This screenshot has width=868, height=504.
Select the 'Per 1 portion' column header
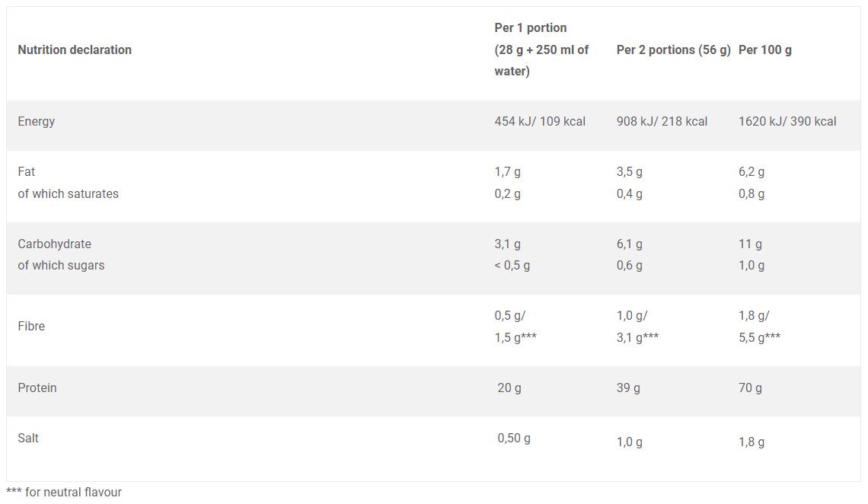click(531, 28)
